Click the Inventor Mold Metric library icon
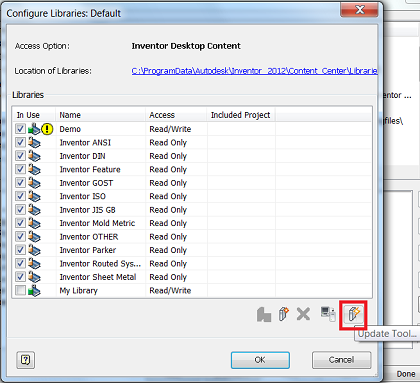This screenshot has height=383, width=420. click(x=34, y=223)
